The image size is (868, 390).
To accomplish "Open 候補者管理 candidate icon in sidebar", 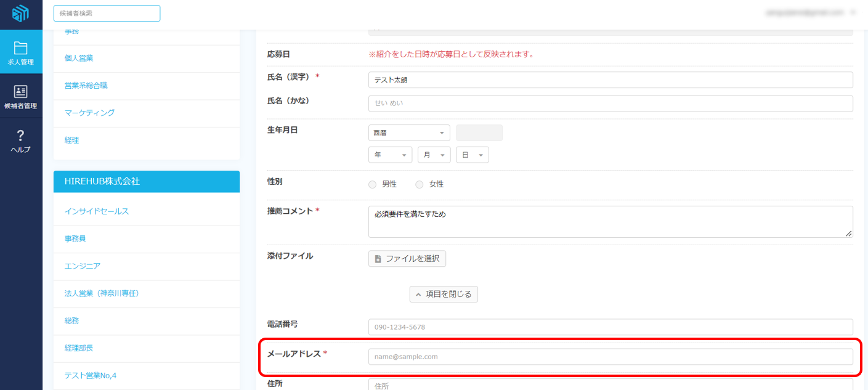I will click(21, 92).
